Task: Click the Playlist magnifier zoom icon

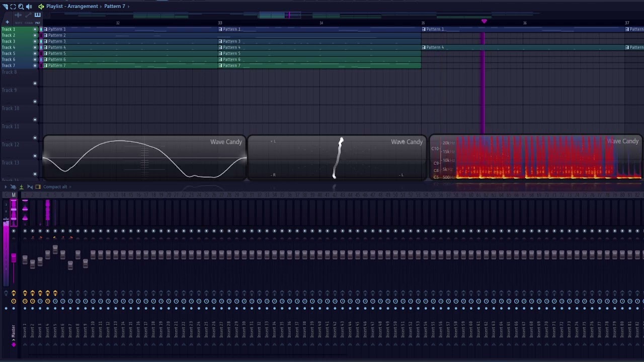Action: (21, 7)
